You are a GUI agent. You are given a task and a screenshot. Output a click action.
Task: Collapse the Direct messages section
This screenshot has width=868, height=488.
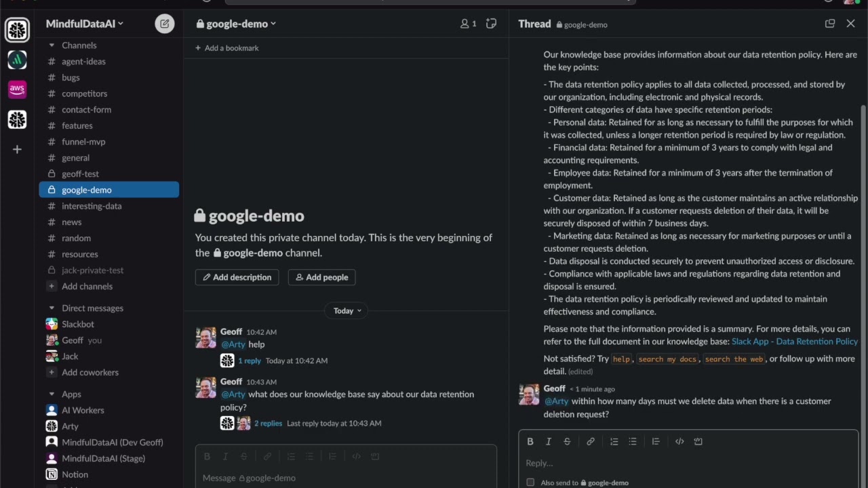click(x=52, y=308)
